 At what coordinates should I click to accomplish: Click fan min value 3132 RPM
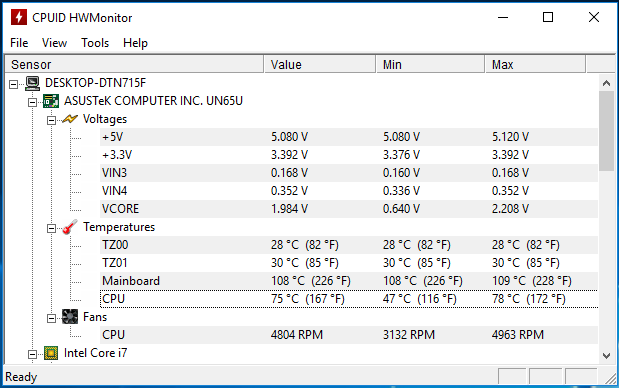point(409,335)
